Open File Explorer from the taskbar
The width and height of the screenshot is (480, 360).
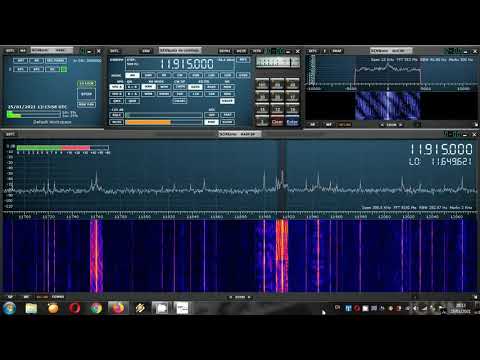[31, 308]
